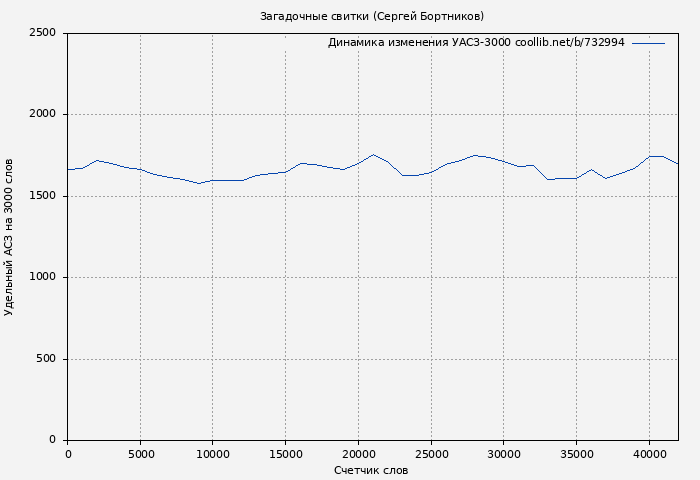This screenshot has height=480, width=700.
Task: Click the y-axis tick label 1500
Action: pyautogui.click(x=42, y=196)
